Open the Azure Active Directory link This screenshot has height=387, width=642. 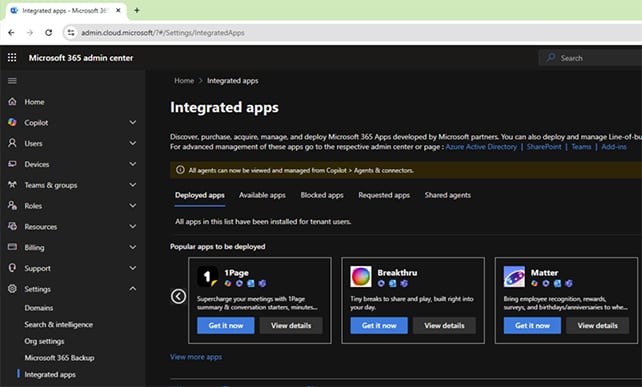coord(481,147)
